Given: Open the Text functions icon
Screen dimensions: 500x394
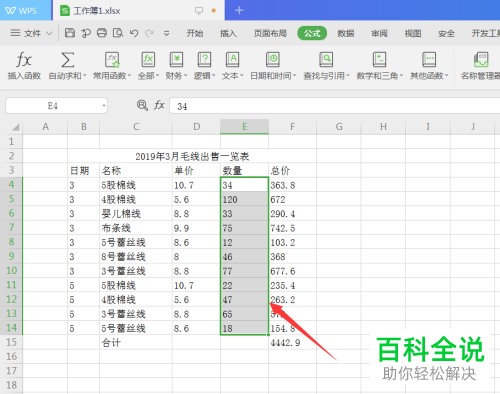Looking at the screenshot, I should click(x=232, y=60).
